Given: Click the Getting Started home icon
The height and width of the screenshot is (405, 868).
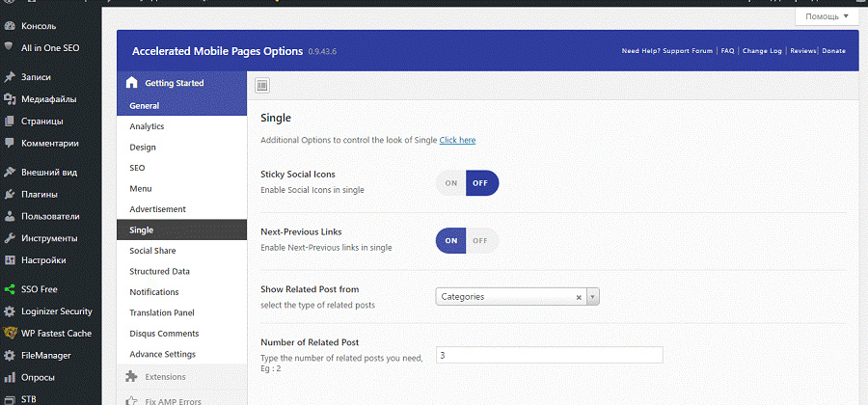Looking at the screenshot, I should (132, 83).
